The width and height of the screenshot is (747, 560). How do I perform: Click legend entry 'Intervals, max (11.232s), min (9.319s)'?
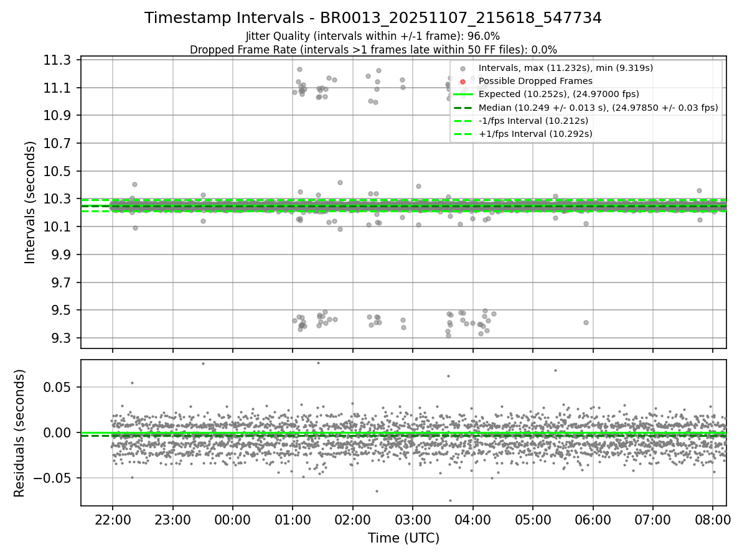click(566, 68)
